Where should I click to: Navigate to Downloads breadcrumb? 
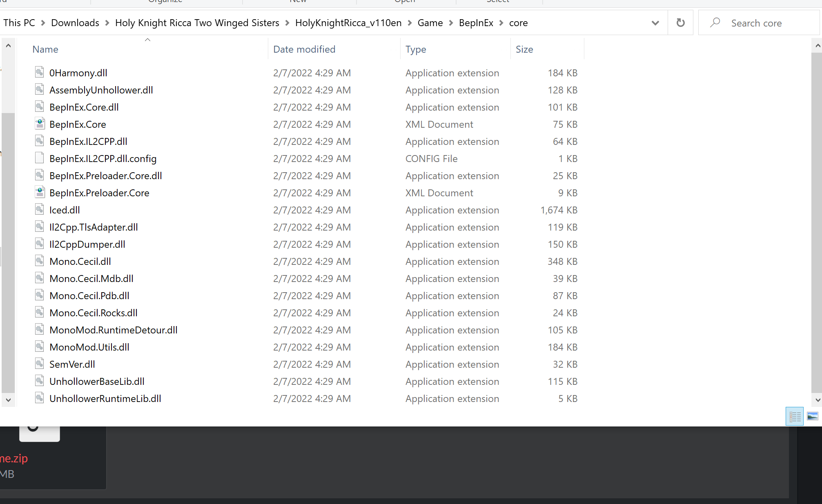click(x=75, y=23)
